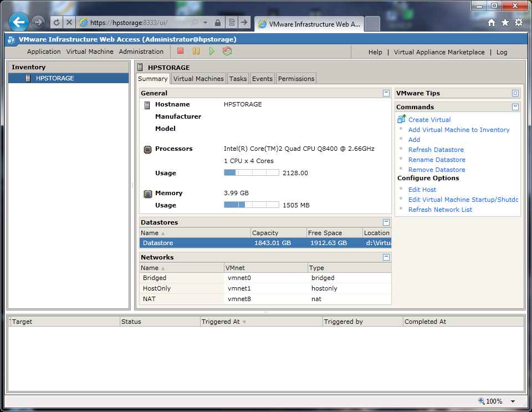Click the Remove Datastore link
This screenshot has width=532, height=412.
(437, 170)
